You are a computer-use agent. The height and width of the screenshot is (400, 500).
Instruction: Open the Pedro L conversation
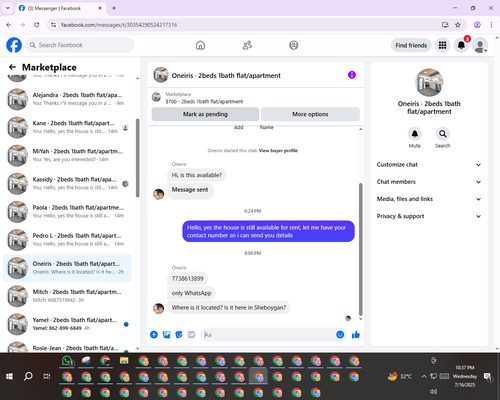point(67,240)
